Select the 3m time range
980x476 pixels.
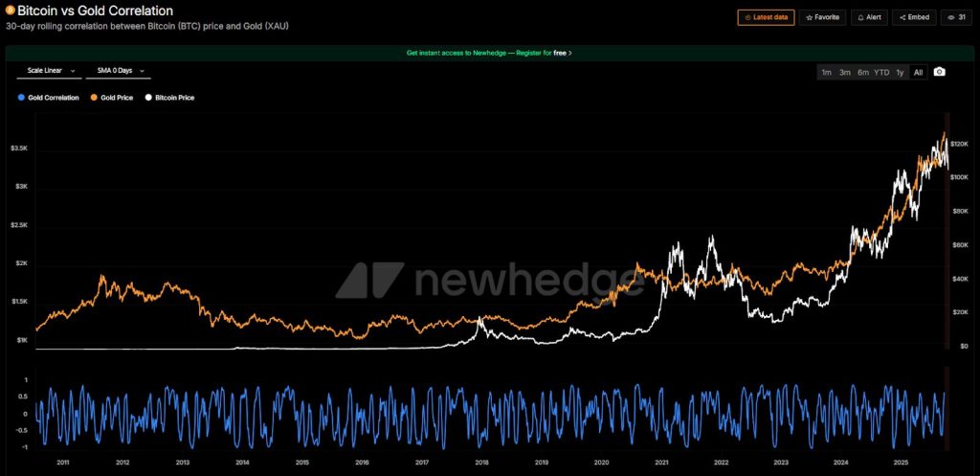coord(845,72)
